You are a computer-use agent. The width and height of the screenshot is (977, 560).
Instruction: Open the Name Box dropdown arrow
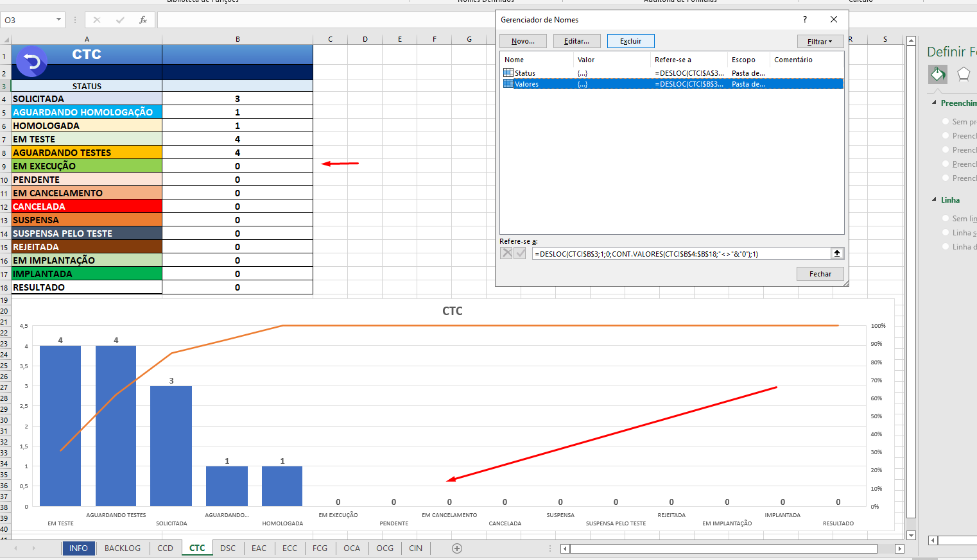58,20
